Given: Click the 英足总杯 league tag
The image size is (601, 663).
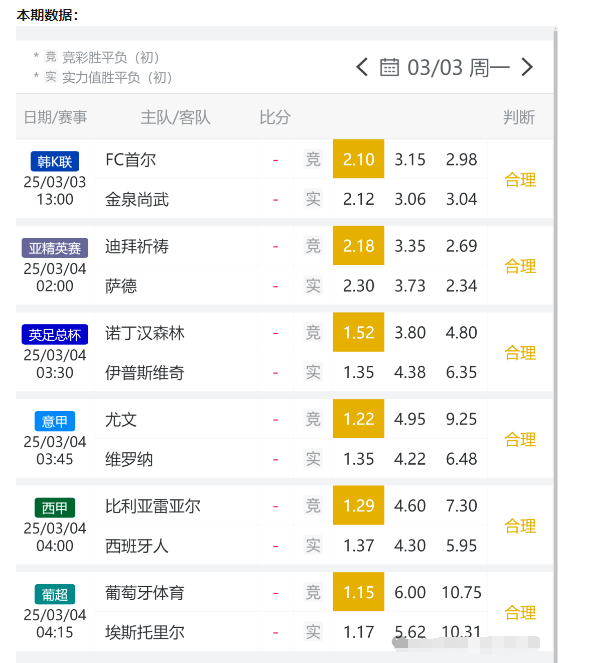Looking at the screenshot, I should pyautogui.click(x=55, y=334).
